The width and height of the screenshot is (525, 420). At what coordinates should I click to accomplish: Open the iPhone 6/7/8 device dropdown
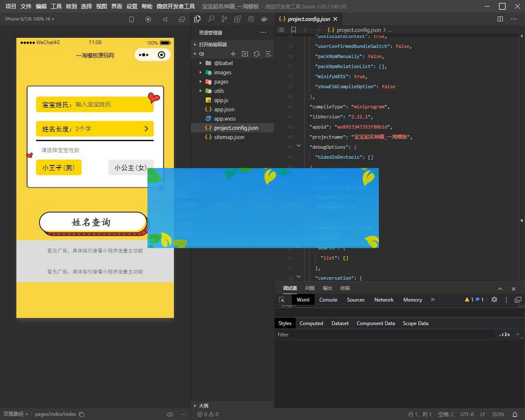tap(29, 19)
